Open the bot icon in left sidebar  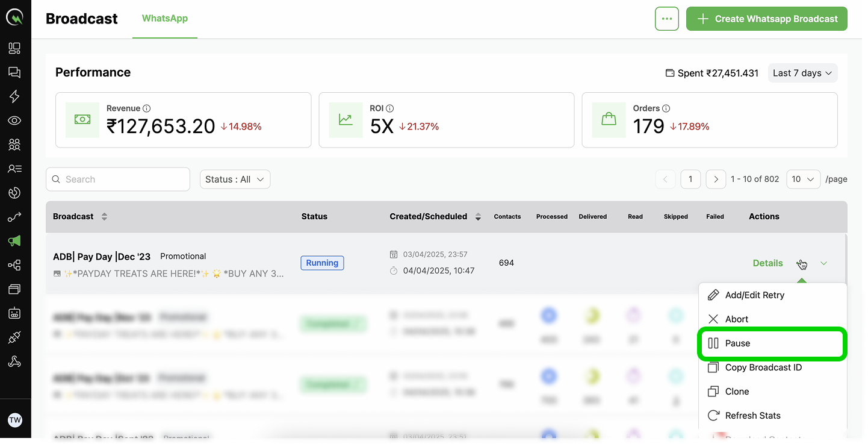coord(14,313)
